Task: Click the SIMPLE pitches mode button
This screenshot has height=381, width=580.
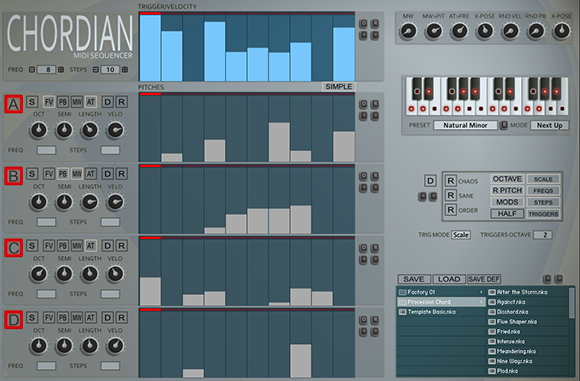Action: [x=339, y=87]
